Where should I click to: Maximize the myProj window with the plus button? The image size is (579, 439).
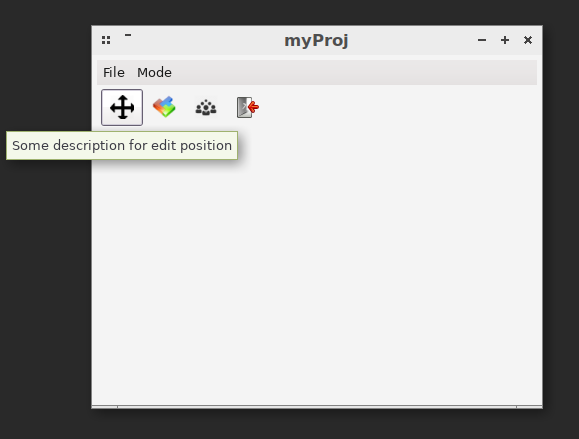[505, 40]
